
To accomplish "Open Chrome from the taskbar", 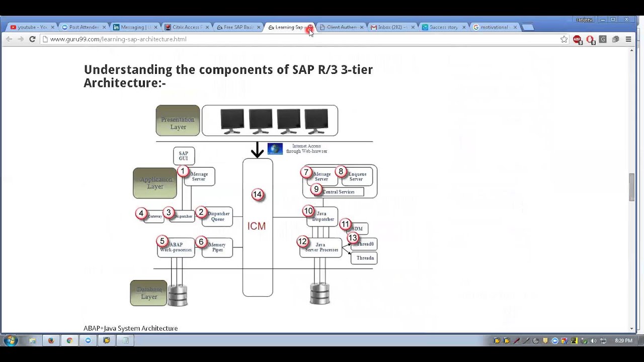I will coord(69,340).
